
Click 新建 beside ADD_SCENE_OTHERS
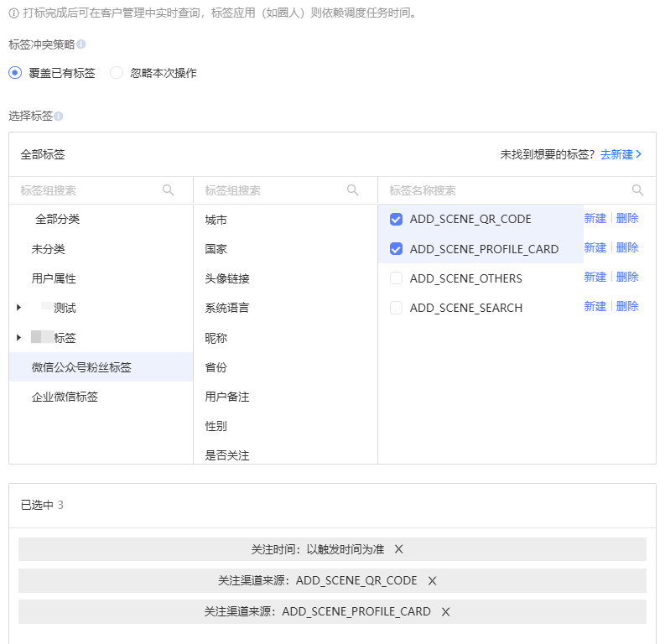595,278
